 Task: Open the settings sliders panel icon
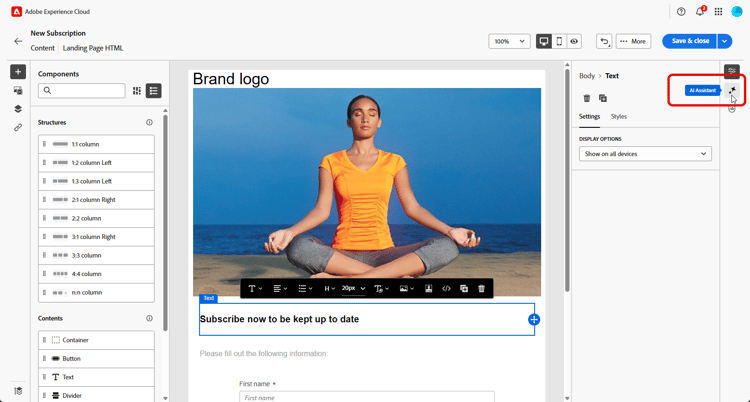[732, 71]
